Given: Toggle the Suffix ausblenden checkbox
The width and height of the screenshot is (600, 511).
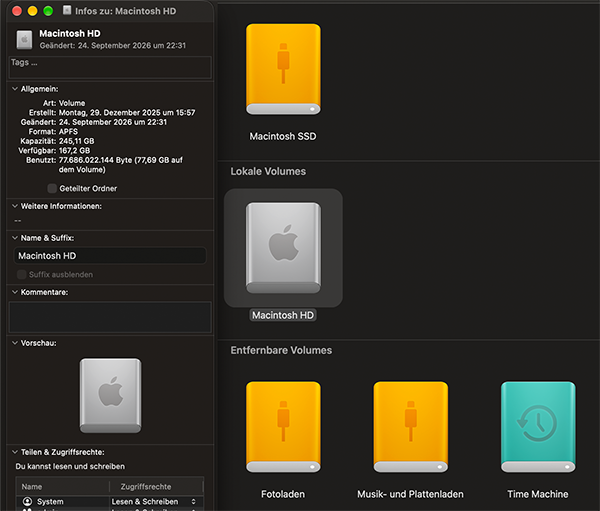Looking at the screenshot, I should [x=21, y=274].
